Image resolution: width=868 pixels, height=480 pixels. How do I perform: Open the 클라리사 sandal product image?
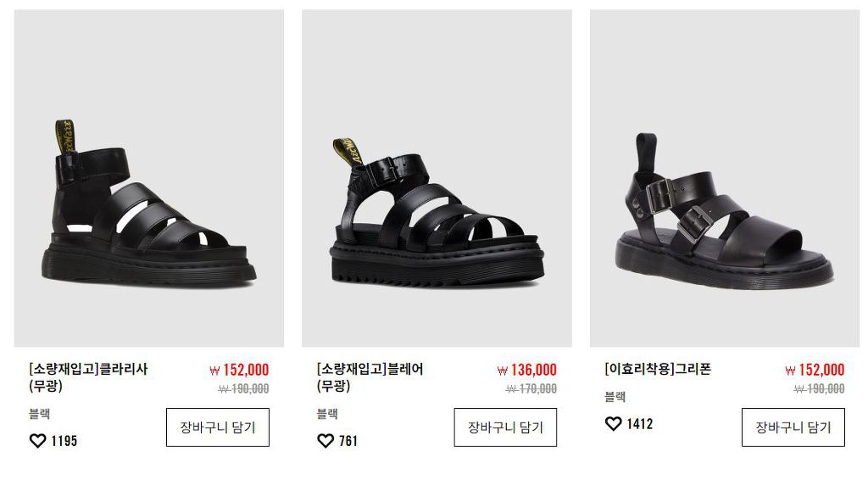149,178
